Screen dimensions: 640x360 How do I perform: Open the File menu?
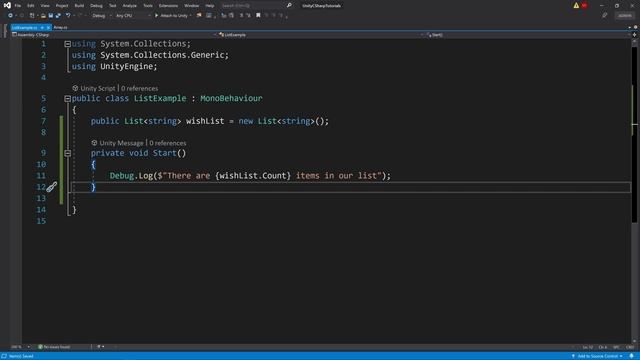[x=18, y=6]
